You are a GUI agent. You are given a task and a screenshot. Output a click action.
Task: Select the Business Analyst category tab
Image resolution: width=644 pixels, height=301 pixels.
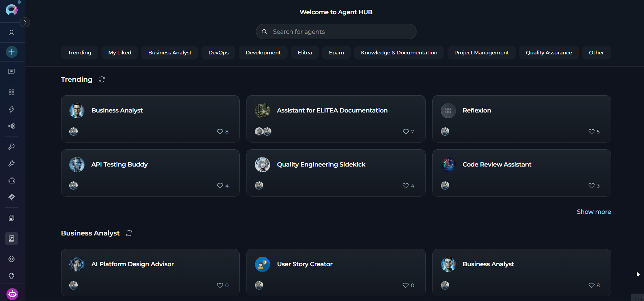click(x=170, y=53)
